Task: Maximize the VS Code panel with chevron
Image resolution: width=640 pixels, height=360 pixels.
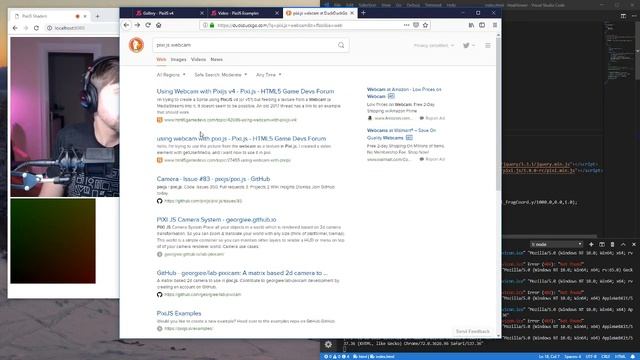Action: pos(623,244)
